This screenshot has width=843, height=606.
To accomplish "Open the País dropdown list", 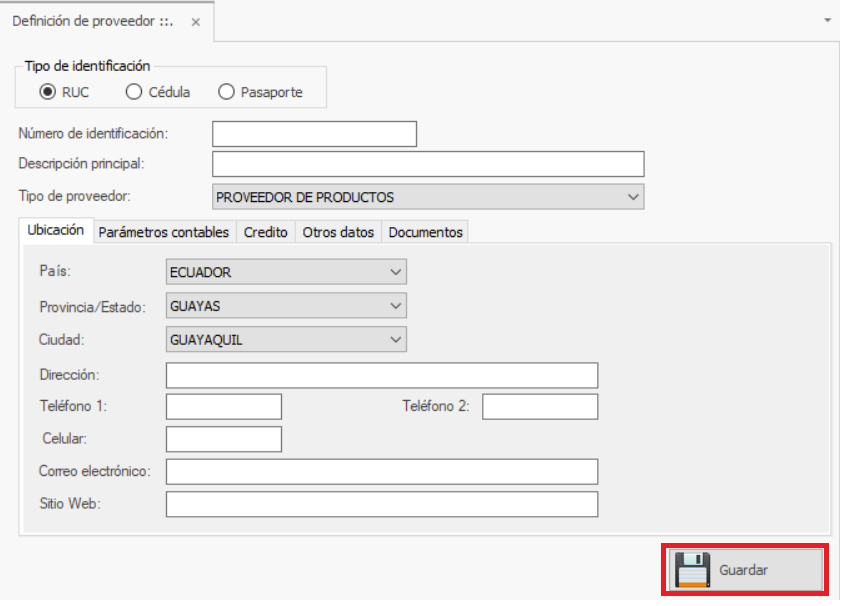I will point(395,272).
